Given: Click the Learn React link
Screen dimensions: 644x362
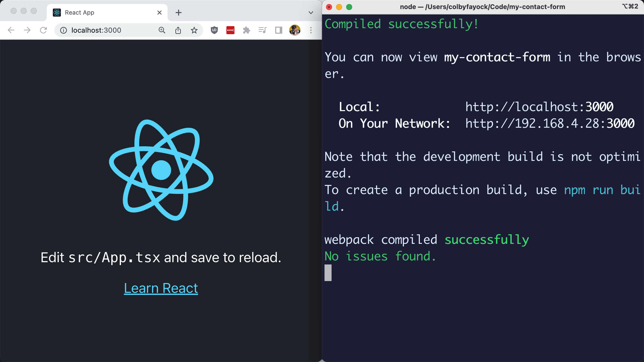Looking at the screenshot, I should click(x=161, y=288).
